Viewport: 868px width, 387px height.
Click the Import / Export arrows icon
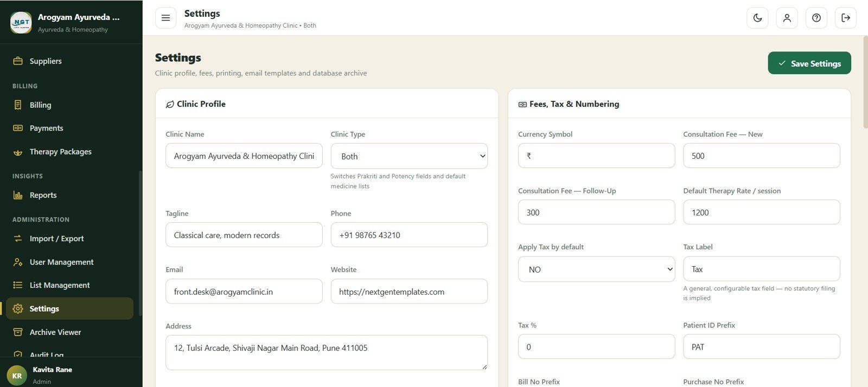click(18, 238)
